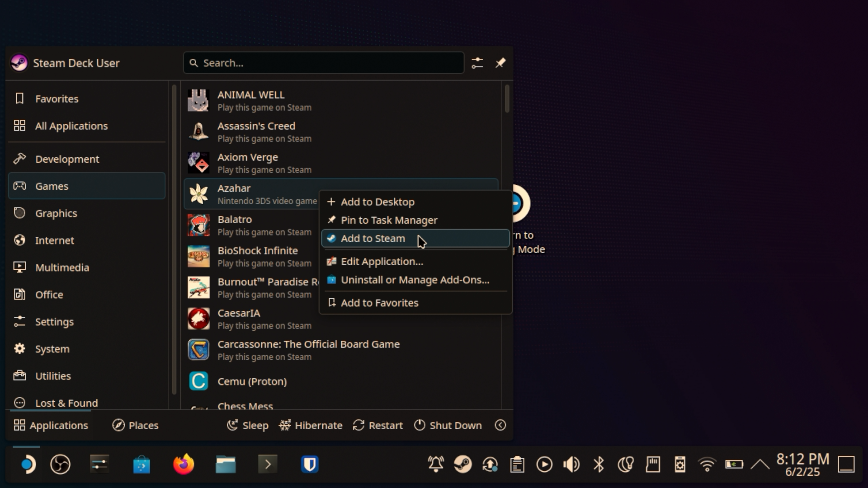Click the Steam Deck User avatar

click(19, 63)
